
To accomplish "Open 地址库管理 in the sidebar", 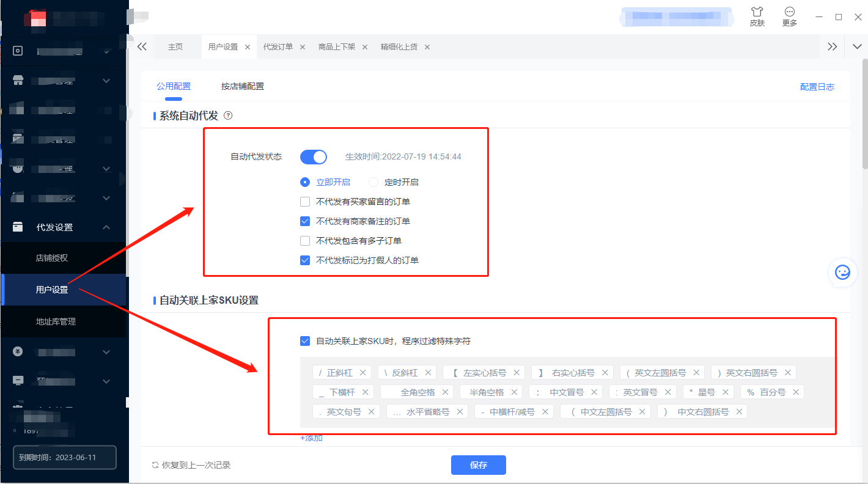I will pyautogui.click(x=56, y=321).
